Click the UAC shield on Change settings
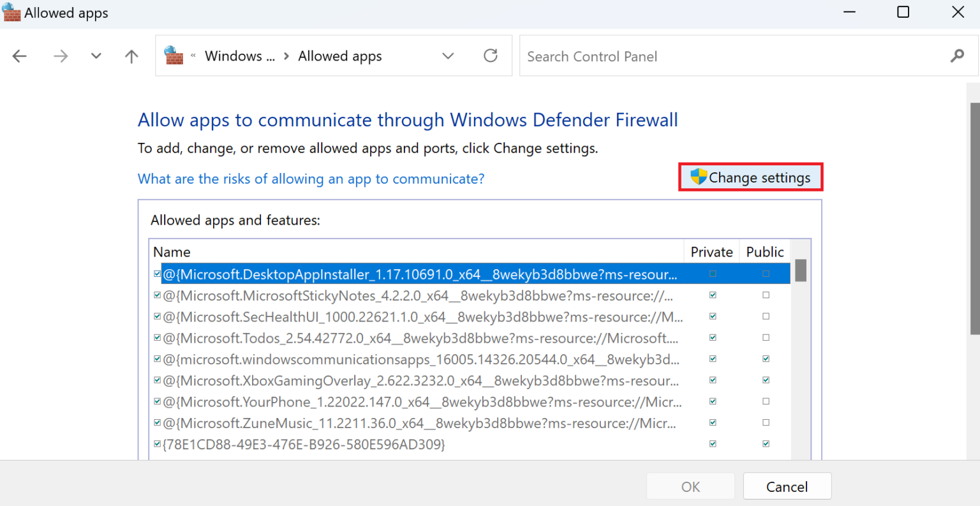Image resolution: width=980 pixels, height=506 pixels. 700,177
